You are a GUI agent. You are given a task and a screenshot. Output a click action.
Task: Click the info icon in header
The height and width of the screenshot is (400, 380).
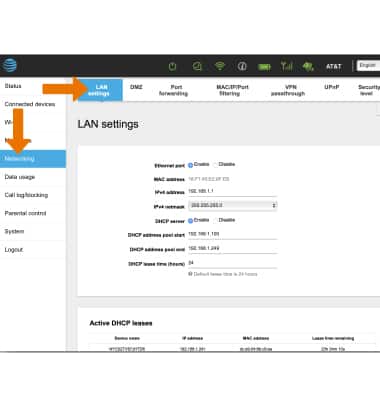coord(242,66)
